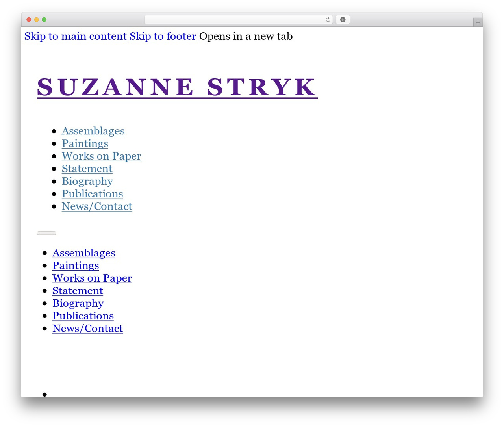Close the browser window with the red button

29,20
